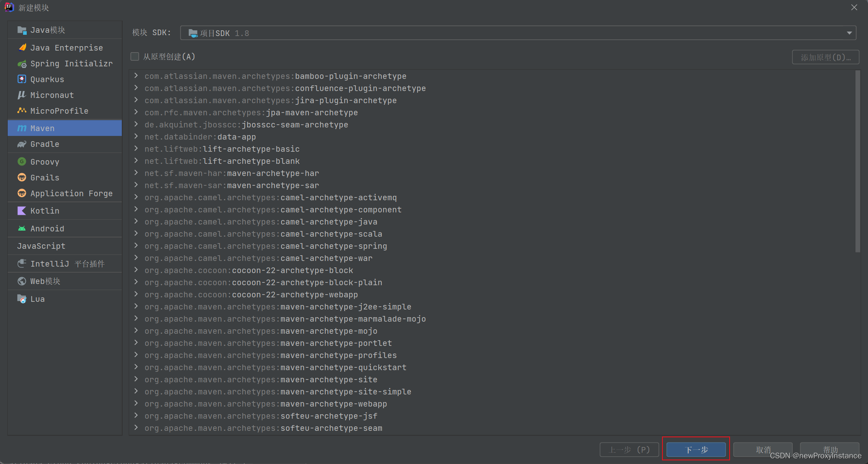Select net.databinder:data-app archetype
The image size is (868, 464).
(x=200, y=137)
